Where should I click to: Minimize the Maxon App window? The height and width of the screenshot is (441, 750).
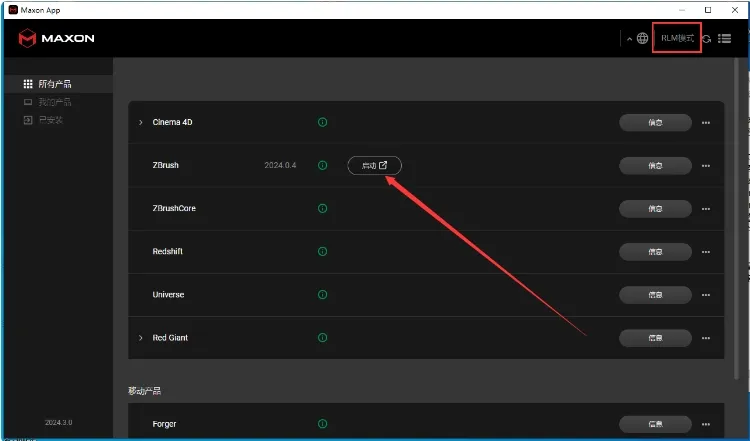tap(682, 10)
